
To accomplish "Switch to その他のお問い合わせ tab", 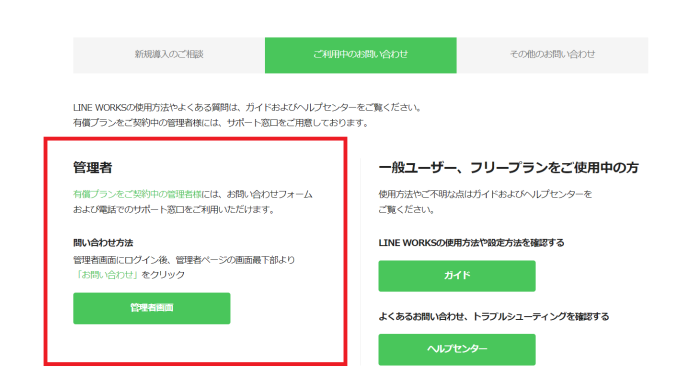I will pos(552,55).
